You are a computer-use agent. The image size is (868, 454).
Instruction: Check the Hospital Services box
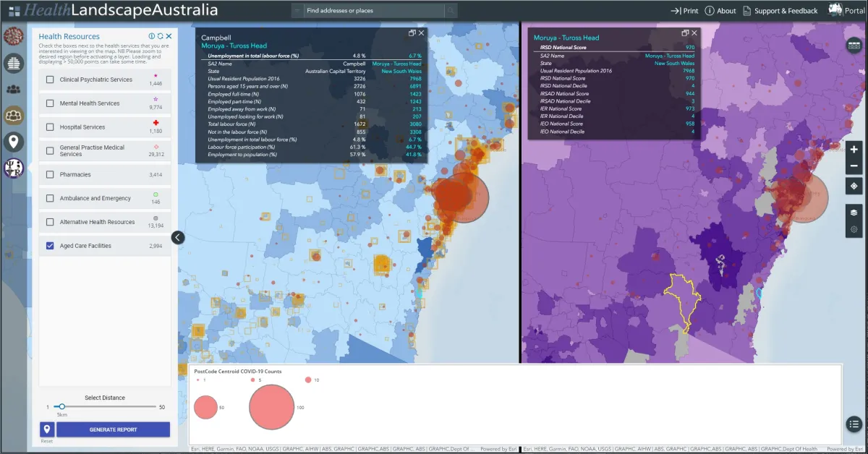click(49, 127)
